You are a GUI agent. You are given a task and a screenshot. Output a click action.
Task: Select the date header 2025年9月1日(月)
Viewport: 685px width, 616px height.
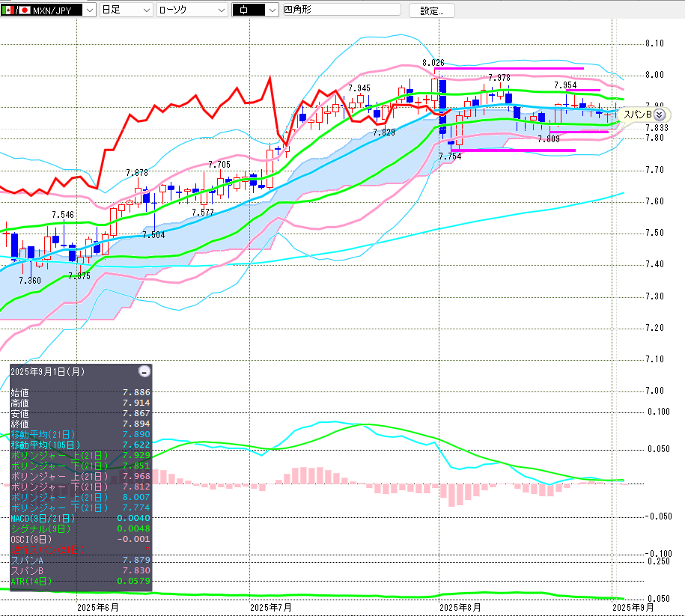[x=48, y=371]
